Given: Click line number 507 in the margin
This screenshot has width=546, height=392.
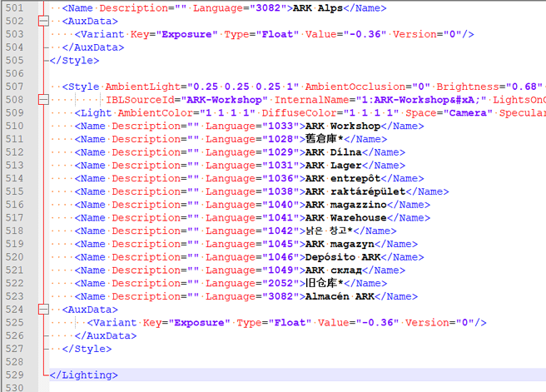Looking at the screenshot, I should (16, 87).
